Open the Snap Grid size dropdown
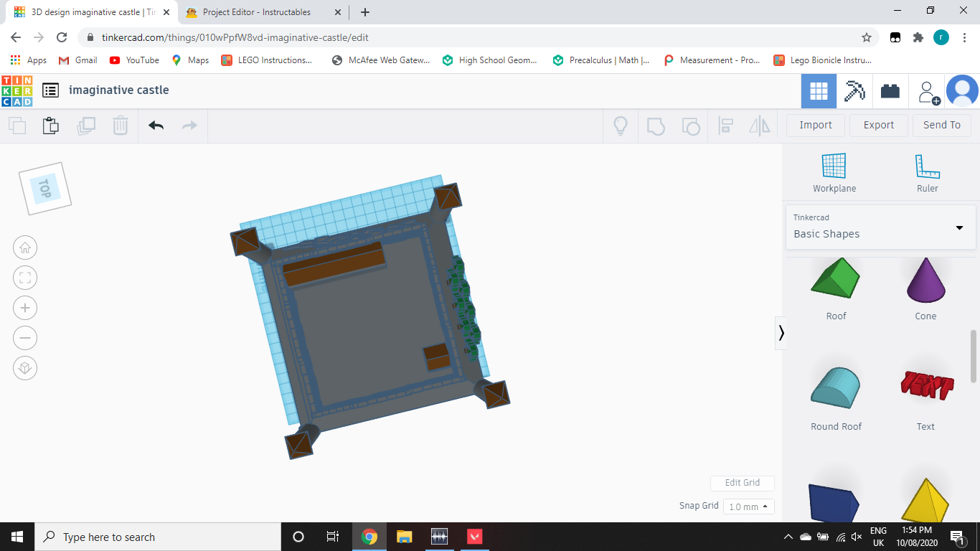 point(748,507)
